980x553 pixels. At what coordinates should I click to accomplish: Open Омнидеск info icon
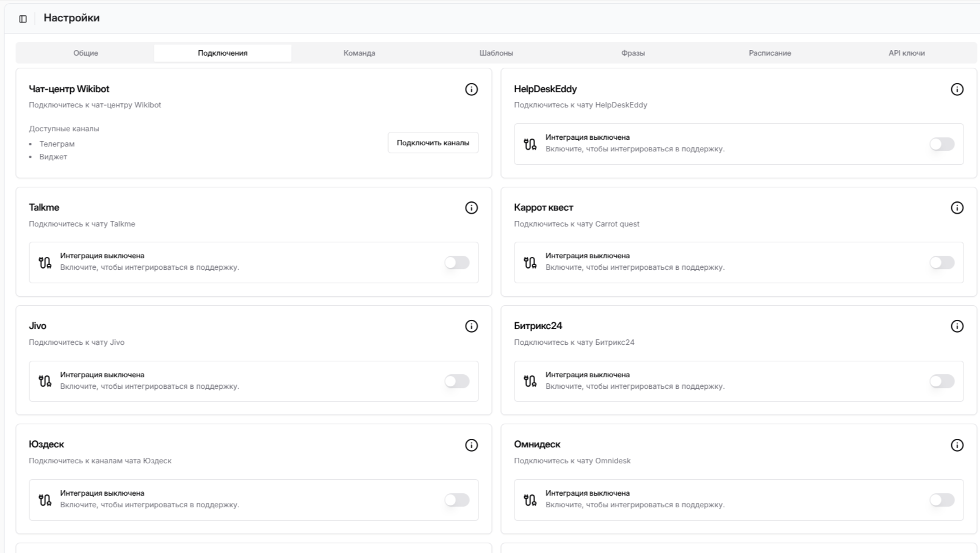pyautogui.click(x=957, y=445)
